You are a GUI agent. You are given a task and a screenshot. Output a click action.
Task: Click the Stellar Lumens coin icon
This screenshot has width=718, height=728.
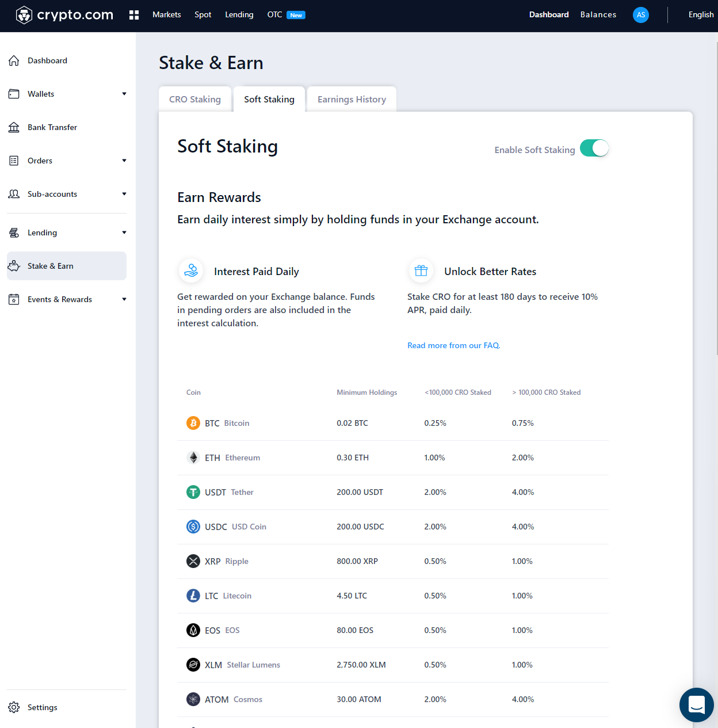click(x=193, y=665)
